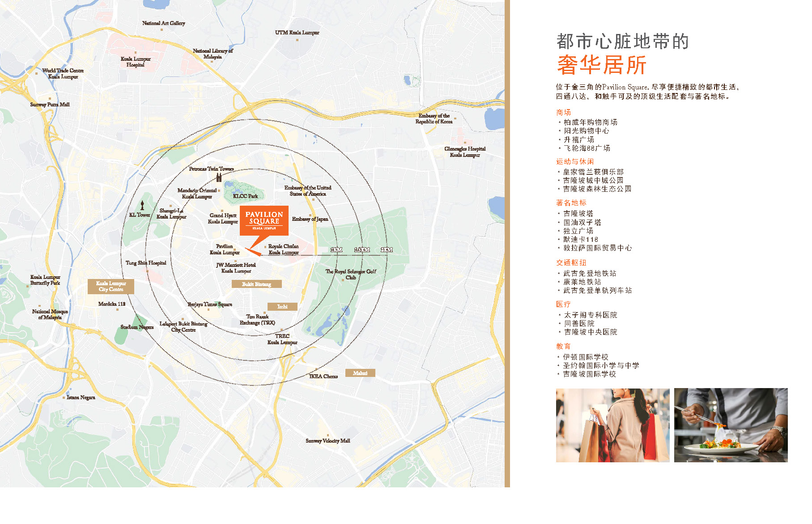
Task: Click the 武吉免登地铁站 list item
Action: click(590, 274)
